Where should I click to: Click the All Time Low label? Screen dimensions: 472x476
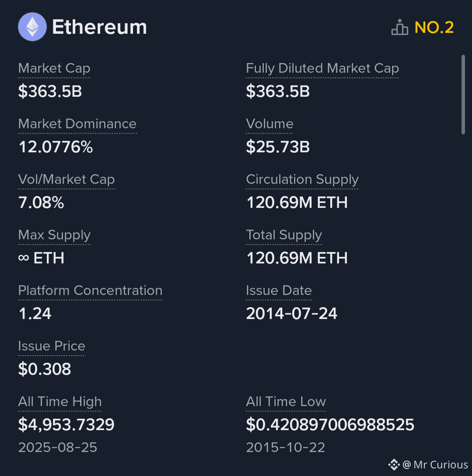286,402
